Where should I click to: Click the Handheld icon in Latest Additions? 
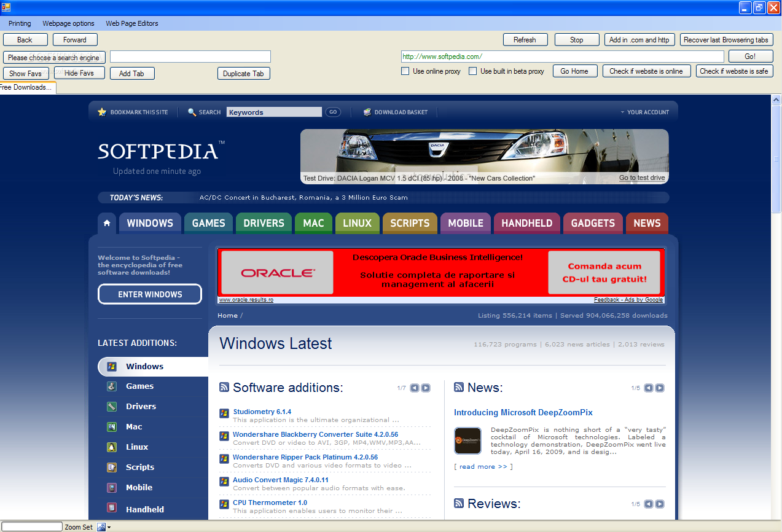tap(112, 508)
